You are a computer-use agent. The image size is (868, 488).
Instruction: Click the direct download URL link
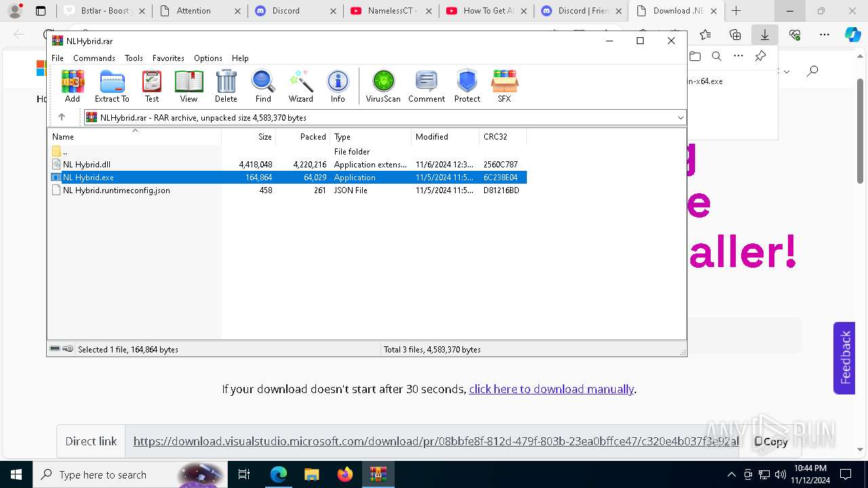[436, 441]
